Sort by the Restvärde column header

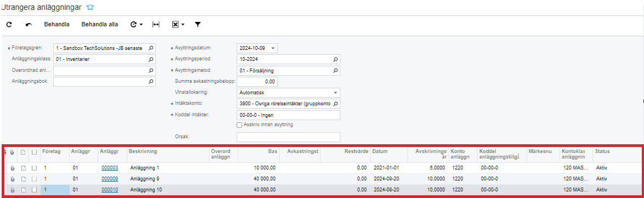[356, 151]
